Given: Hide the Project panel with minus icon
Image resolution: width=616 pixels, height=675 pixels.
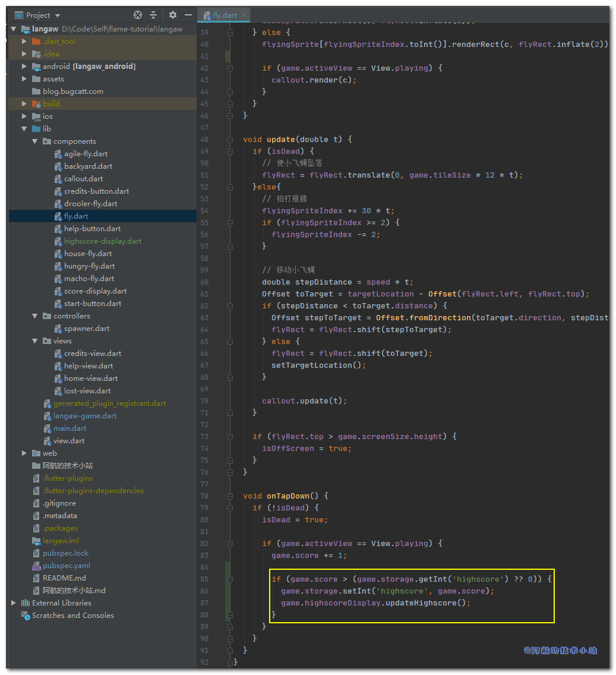Looking at the screenshot, I should 188,15.
